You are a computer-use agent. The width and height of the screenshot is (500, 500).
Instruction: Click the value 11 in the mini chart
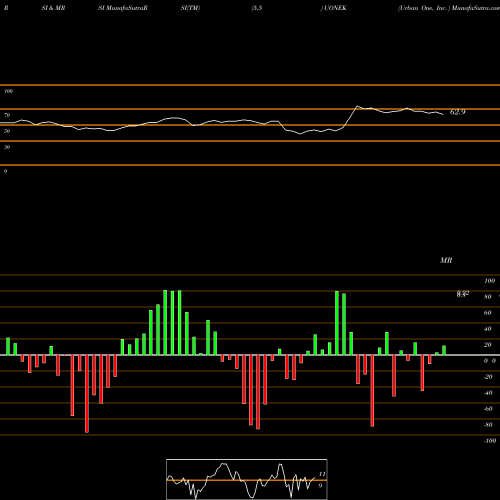322,474
